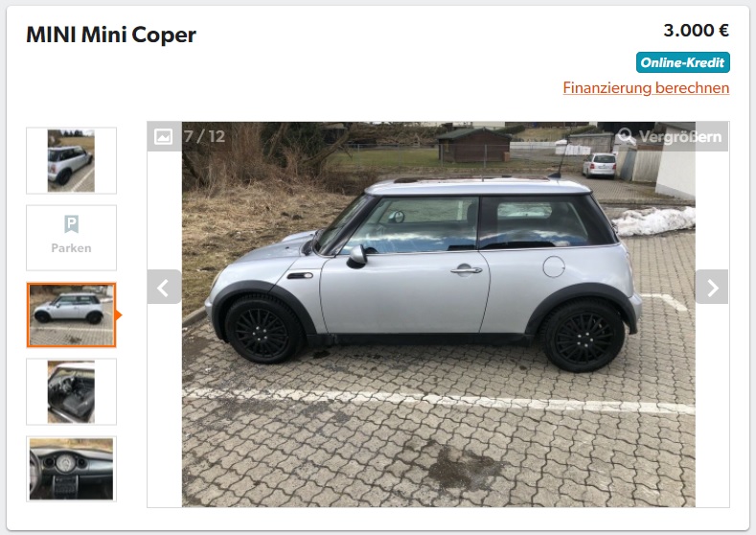Screen dimensions: 756x535
Task: Select the highlighted side-view thumbnail
Action: click(x=71, y=315)
